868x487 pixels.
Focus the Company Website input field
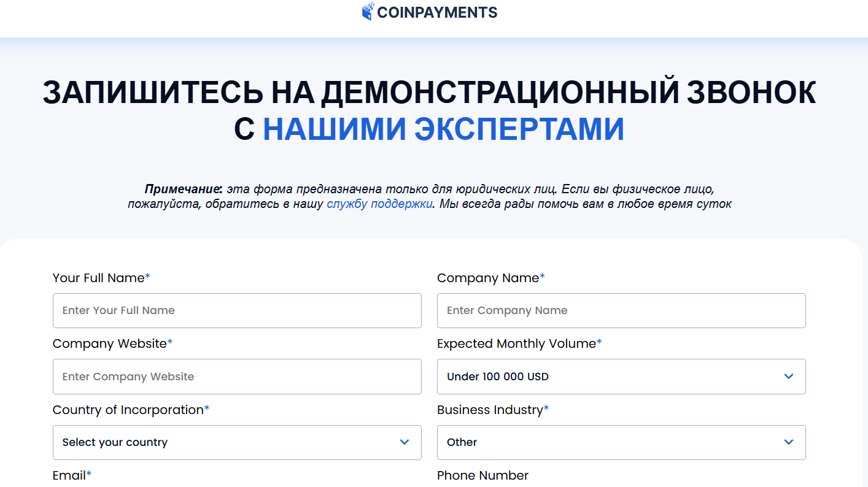click(237, 377)
